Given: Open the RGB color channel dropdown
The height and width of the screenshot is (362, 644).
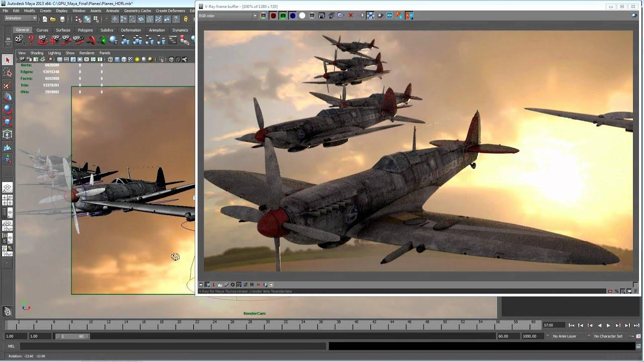Looking at the screenshot, I should [x=227, y=16].
